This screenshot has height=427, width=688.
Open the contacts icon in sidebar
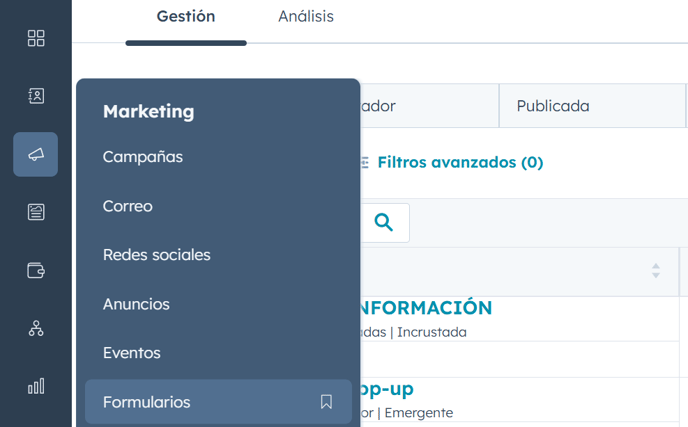(36, 96)
